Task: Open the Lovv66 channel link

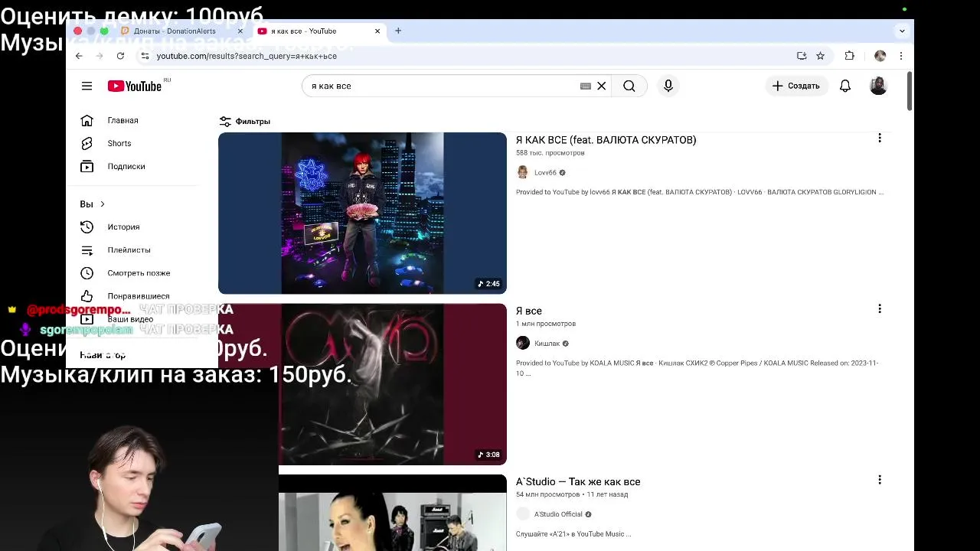Action: pyautogui.click(x=545, y=173)
